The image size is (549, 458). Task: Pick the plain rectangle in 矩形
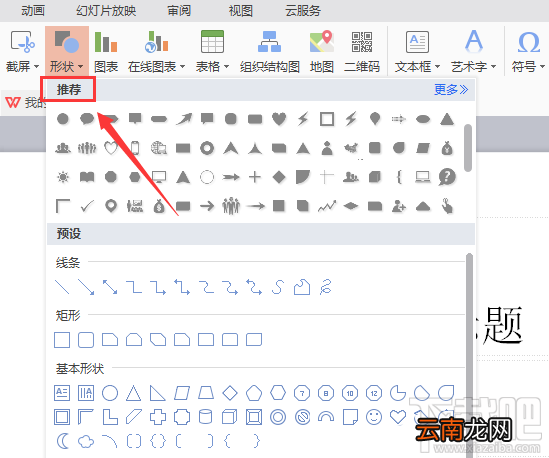click(62, 340)
